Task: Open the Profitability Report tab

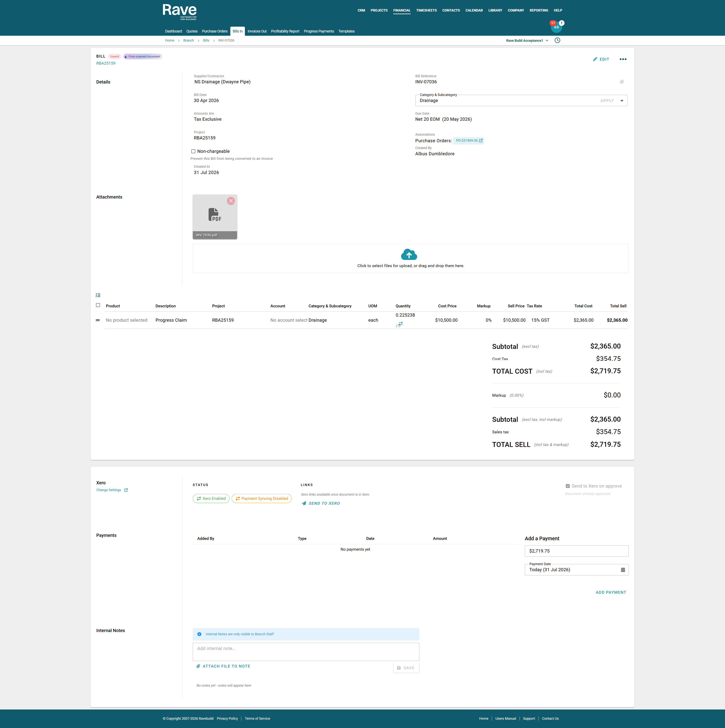Action: 285,31
